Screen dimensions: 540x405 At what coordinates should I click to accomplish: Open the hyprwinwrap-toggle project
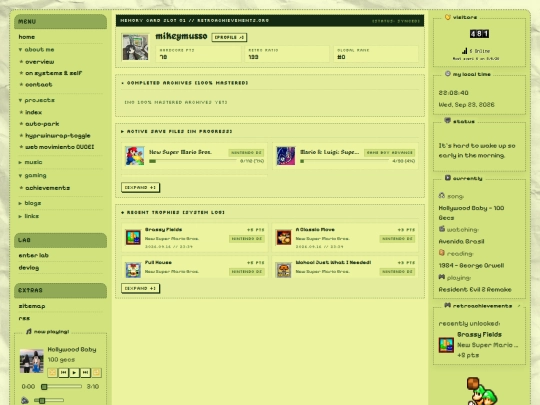pyautogui.click(x=58, y=135)
